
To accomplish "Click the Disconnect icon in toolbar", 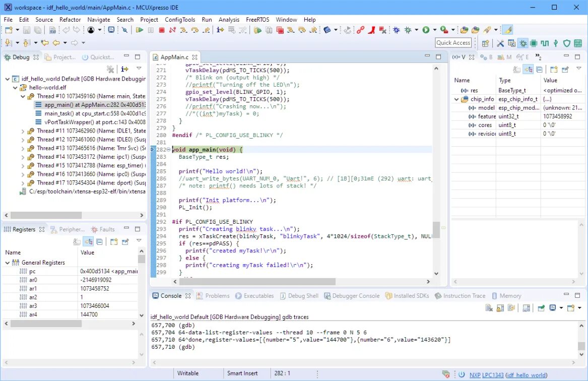I will (x=172, y=30).
